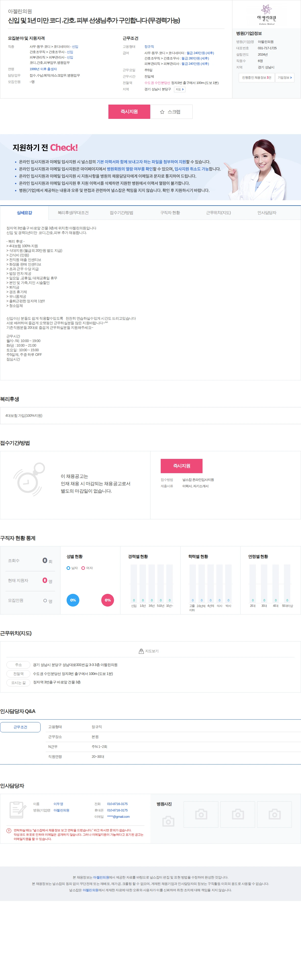Click 입사지원 취소도 가능 text
The height and width of the screenshot is (980, 301).
point(191,169)
